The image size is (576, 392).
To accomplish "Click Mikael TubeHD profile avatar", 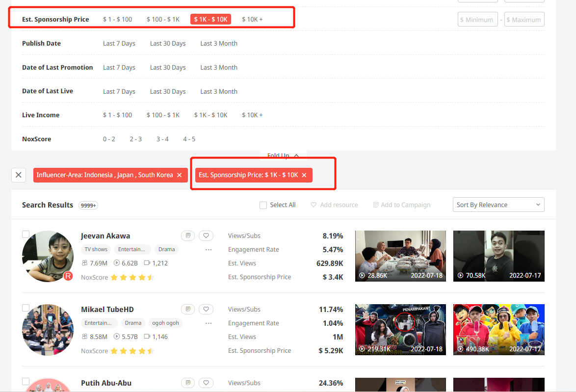I will tap(48, 330).
